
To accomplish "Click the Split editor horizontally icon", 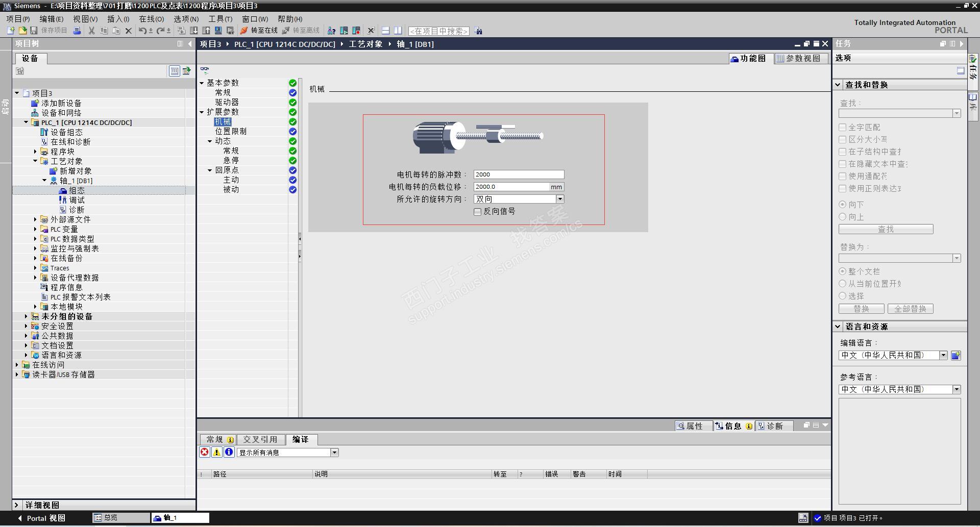I will 386,31.
